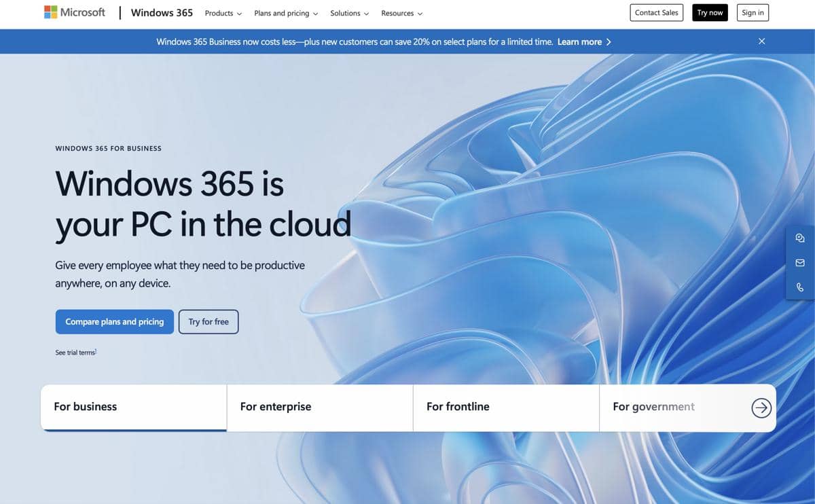Switch to the For enterprise tab
Screen dimensions: 815x504
coord(320,408)
